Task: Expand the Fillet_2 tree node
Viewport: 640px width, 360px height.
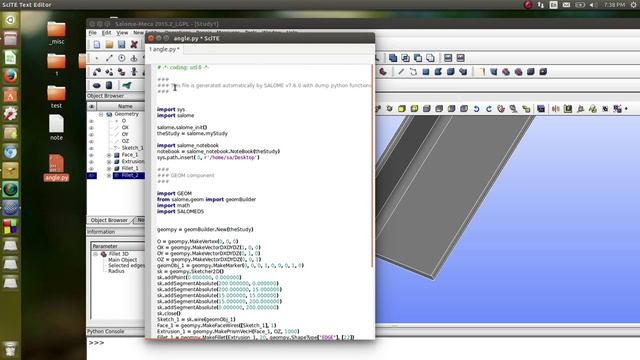Action: (109, 176)
